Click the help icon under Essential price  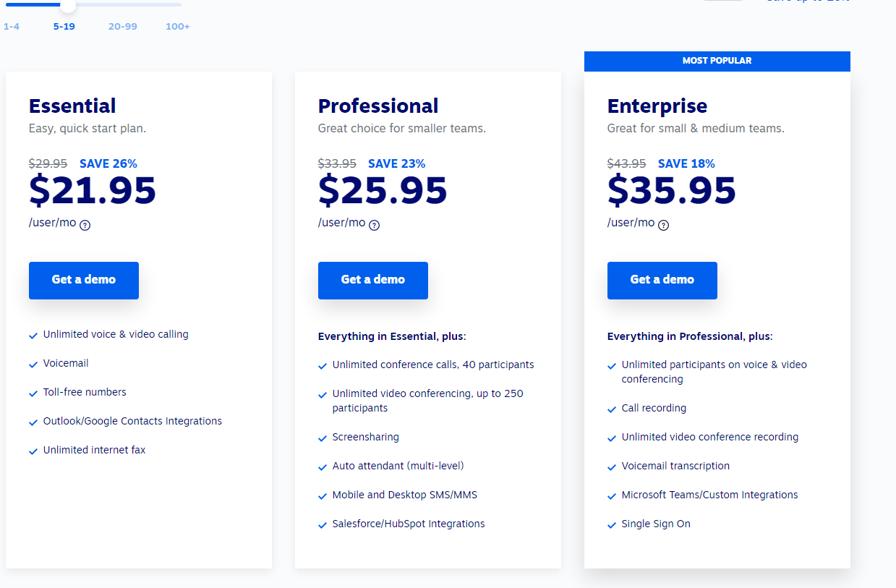(85, 225)
